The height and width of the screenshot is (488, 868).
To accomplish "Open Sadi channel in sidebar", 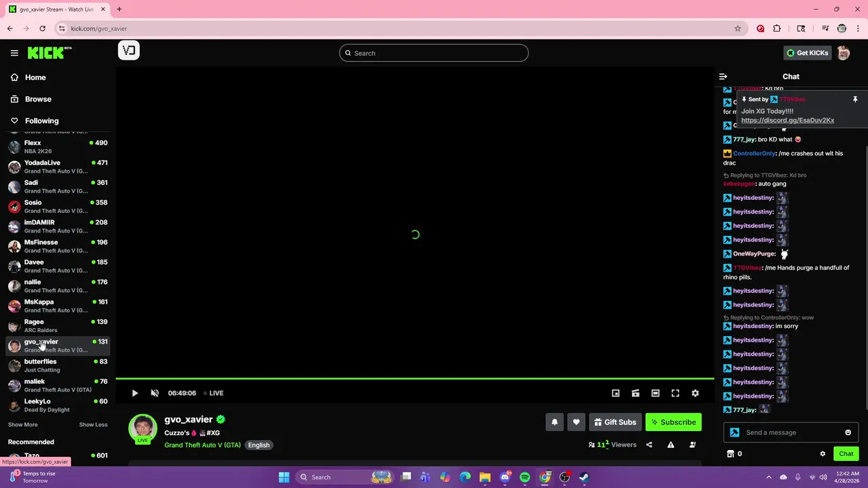I will pos(58,186).
